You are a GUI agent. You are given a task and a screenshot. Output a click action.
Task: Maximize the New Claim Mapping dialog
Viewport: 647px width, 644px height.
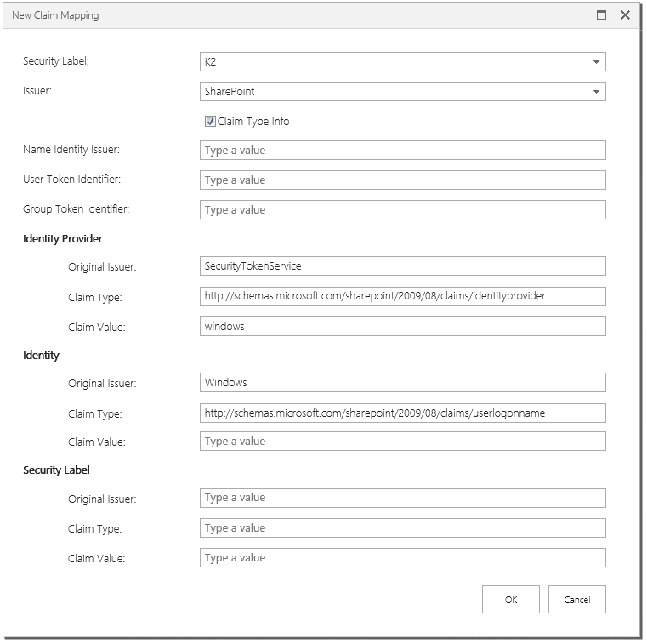coord(602,15)
